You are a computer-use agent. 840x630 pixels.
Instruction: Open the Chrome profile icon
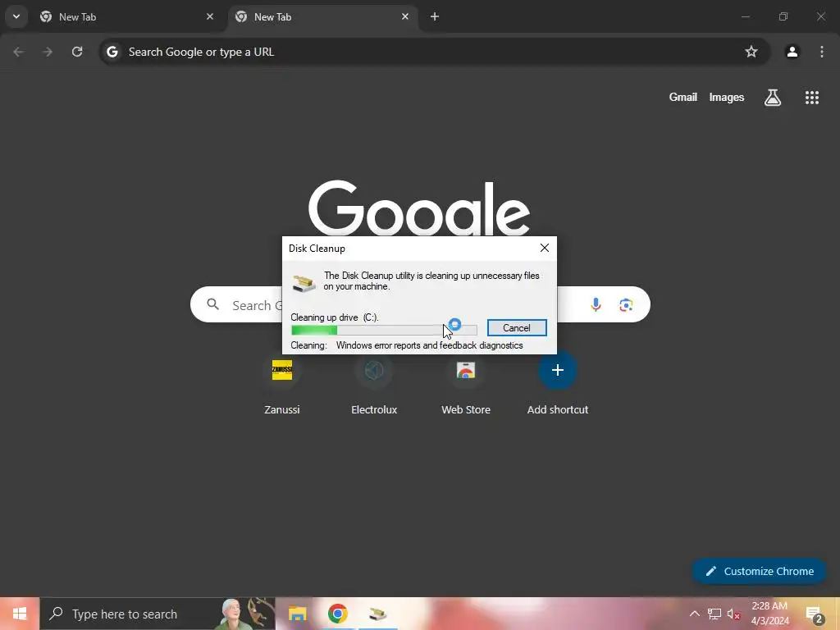(x=792, y=52)
